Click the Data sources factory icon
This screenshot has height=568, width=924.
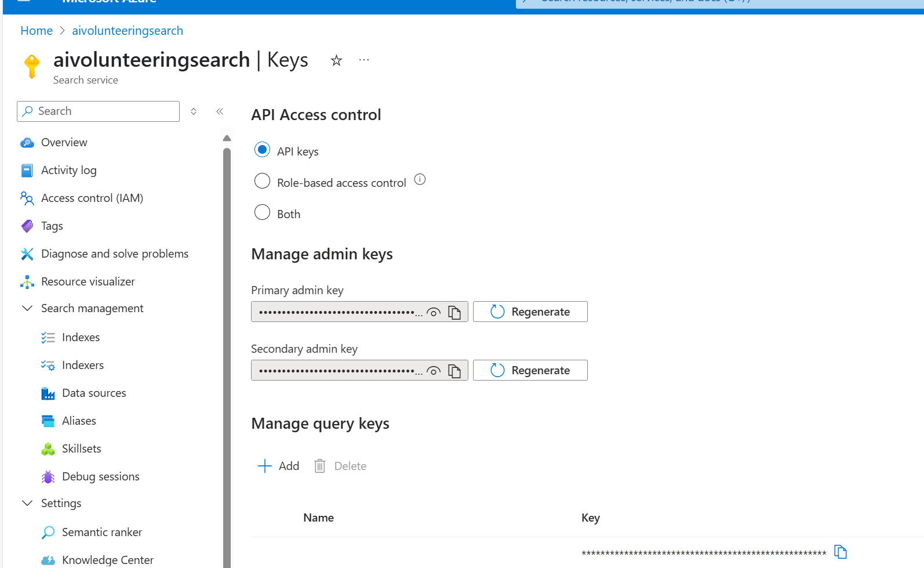coord(48,393)
